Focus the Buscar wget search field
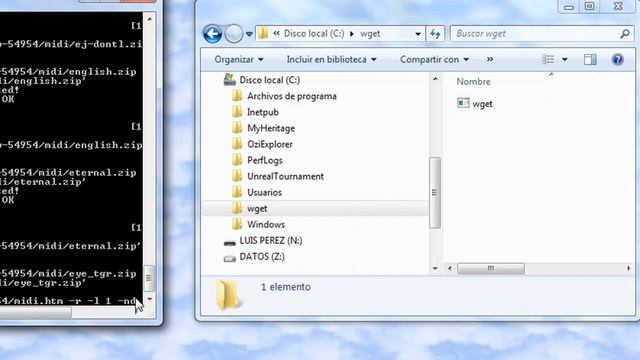Viewport: 640px width, 360px height. point(535,33)
